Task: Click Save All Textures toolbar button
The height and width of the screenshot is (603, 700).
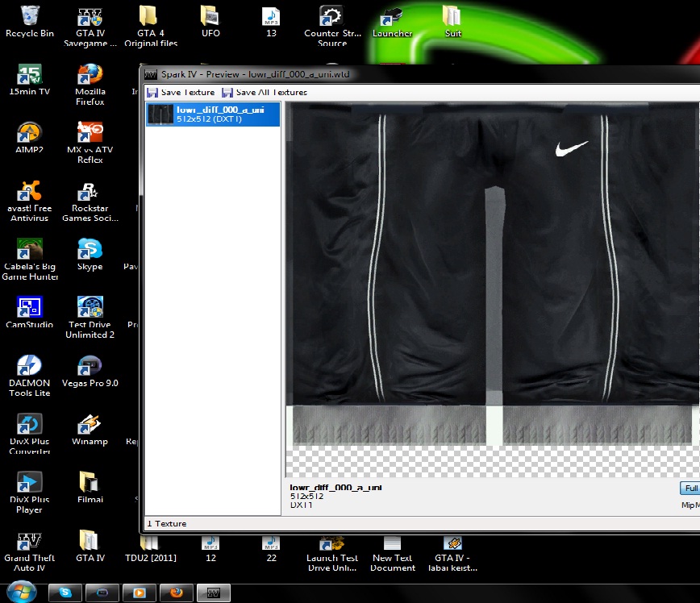Action: (265, 93)
